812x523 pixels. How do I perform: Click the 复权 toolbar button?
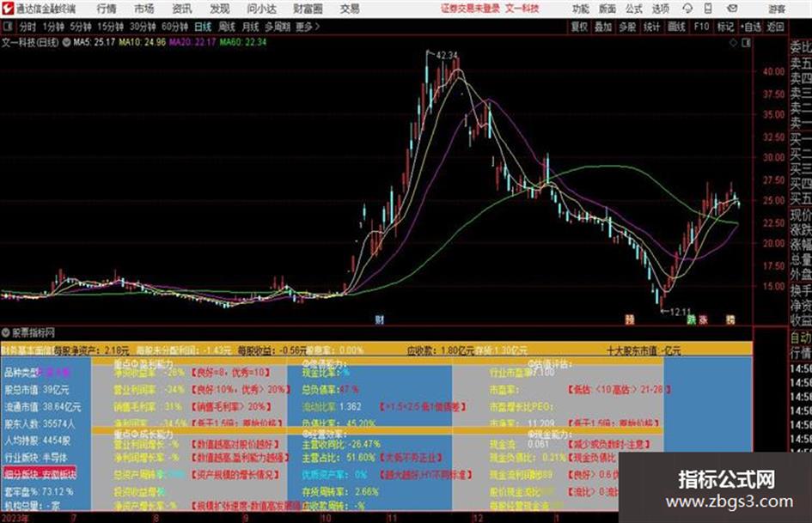click(x=579, y=27)
